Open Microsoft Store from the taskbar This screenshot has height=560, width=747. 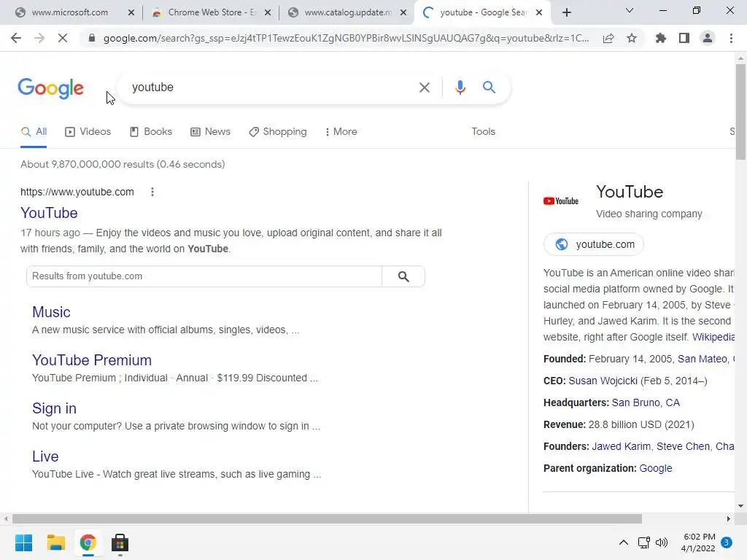120,542
